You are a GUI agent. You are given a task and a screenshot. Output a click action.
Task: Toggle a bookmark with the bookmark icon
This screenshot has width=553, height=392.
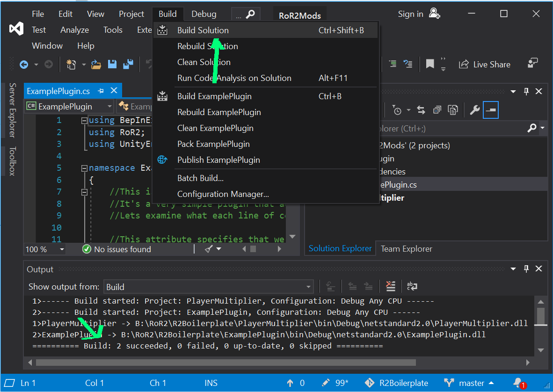(x=430, y=64)
